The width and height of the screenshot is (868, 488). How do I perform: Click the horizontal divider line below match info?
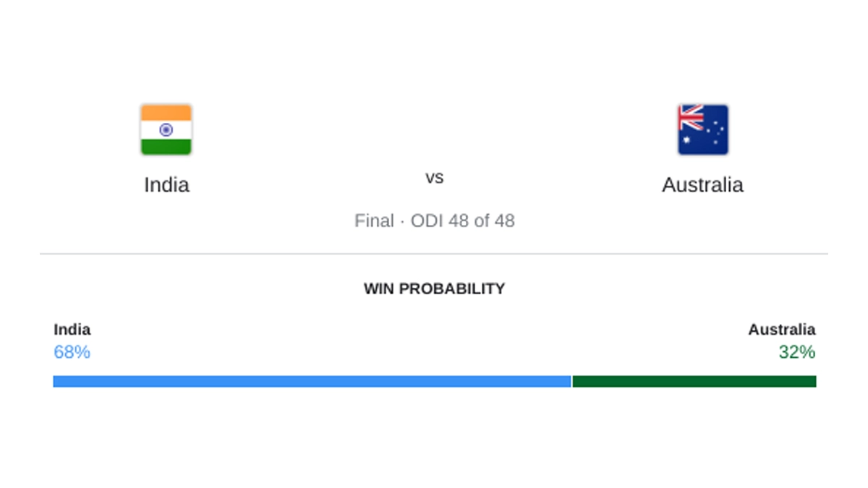click(434, 254)
